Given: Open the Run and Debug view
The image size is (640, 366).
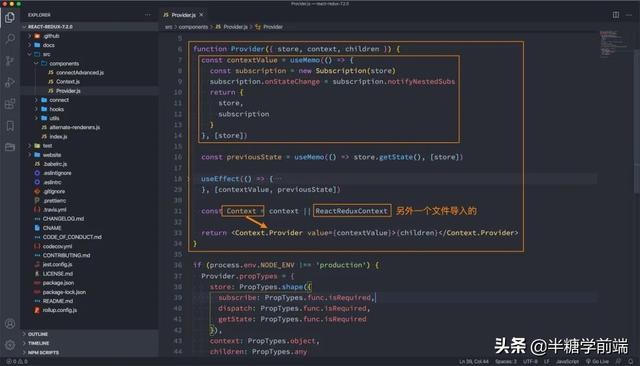Looking at the screenshot, I should [10, 82].
